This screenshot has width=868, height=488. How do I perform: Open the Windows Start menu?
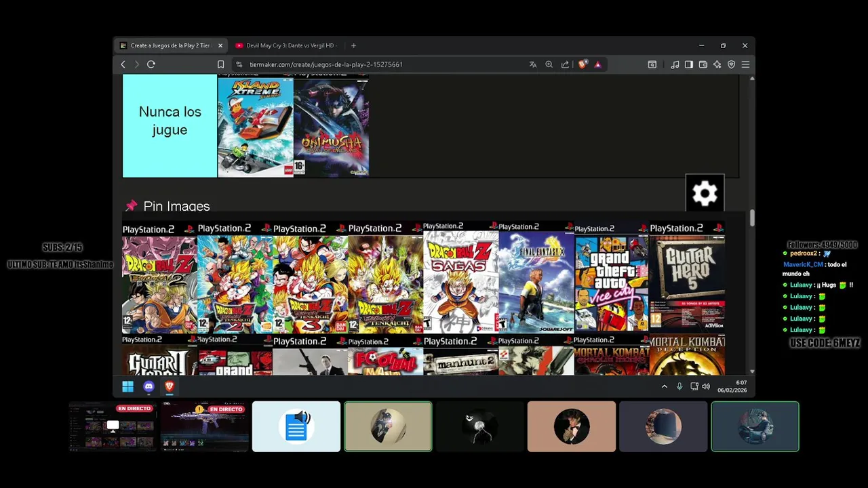[127, 386]
